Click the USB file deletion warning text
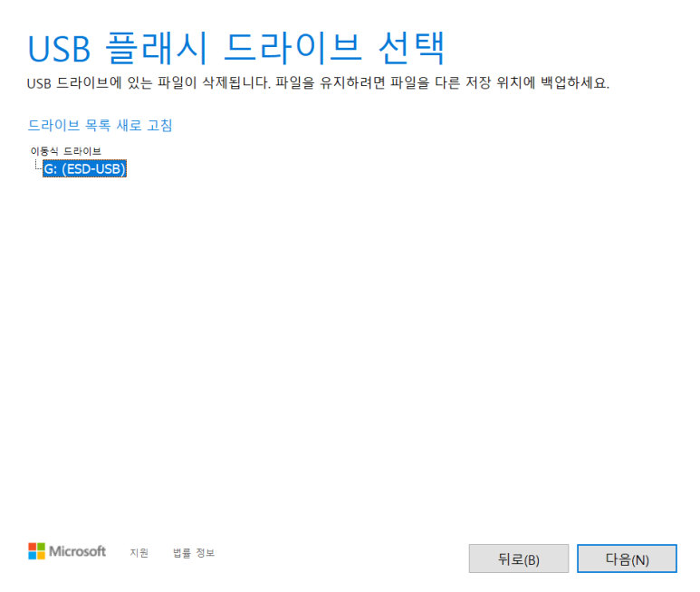Image resolution: width=700 pixels, height=592 pixels. 318,83
